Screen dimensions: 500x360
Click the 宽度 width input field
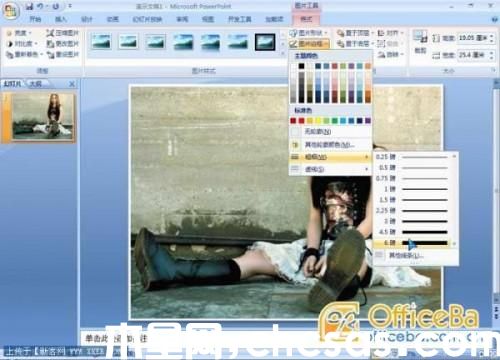(x=473, y=55)
